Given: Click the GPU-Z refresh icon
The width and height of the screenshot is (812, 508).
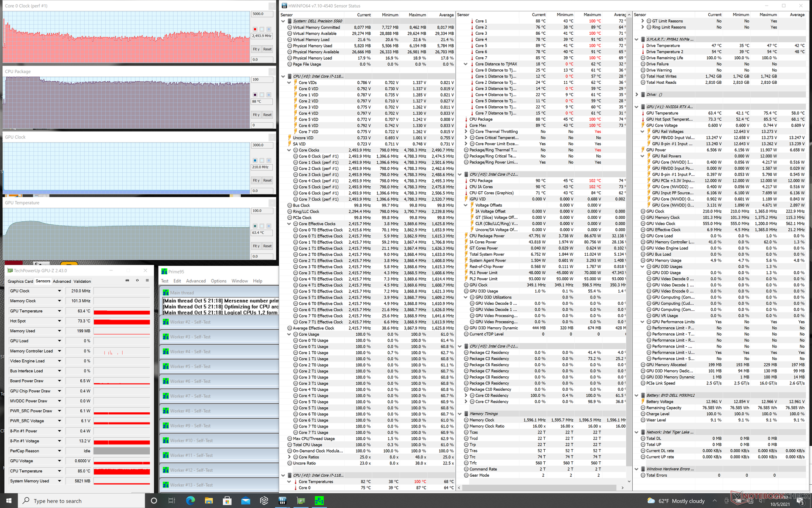Looking at the screenshot, I should [x=137, y=280].
